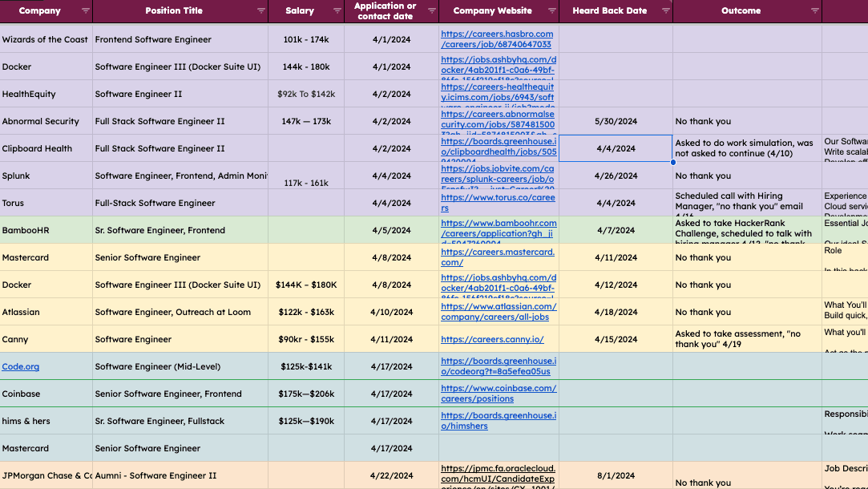Open the Position Title column filter icon
The image size is (868, 489).
260,11
